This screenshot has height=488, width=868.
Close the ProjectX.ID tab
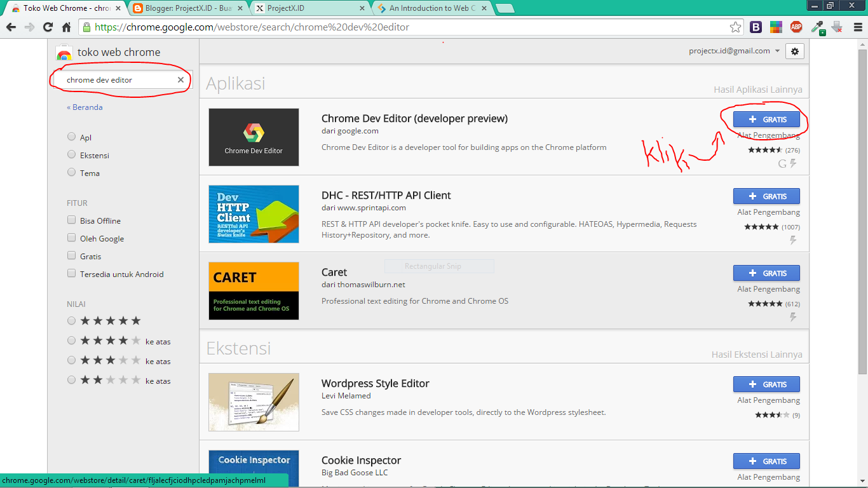click(362, 8)
